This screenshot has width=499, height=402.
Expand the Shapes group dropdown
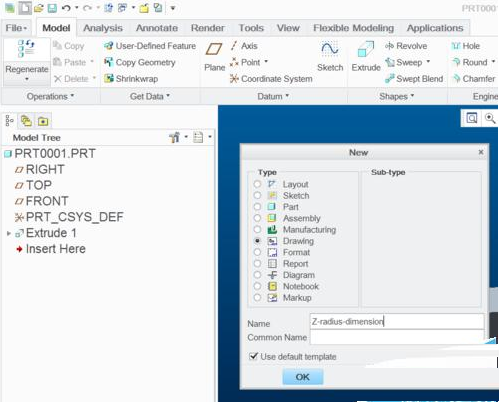coord(397,96)
